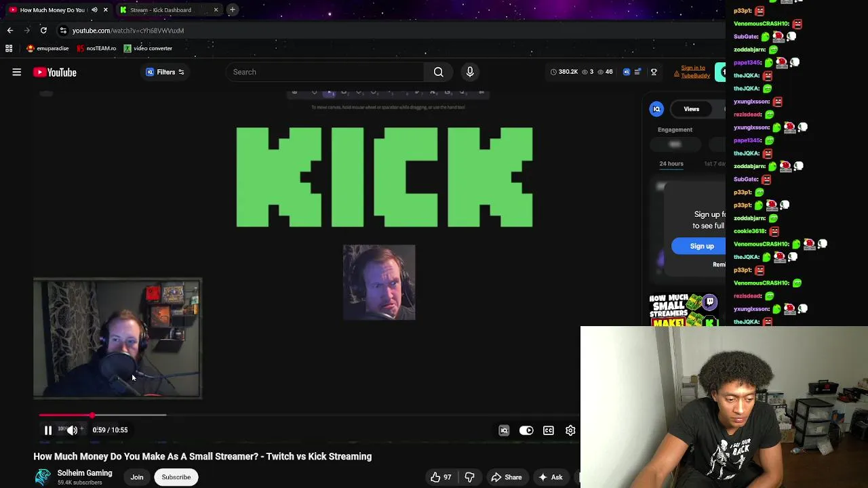Viewport: 868px width, 488px height.
Task: Open the browser apps grid icon
Action: click(x=9, y=48)
